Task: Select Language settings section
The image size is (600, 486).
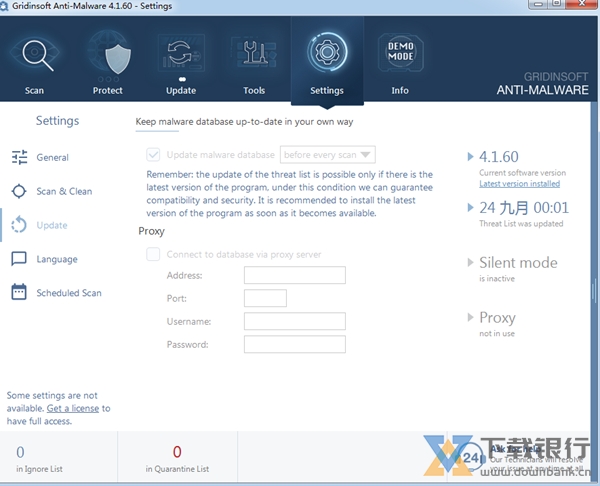Action: [x=57, y=259]
